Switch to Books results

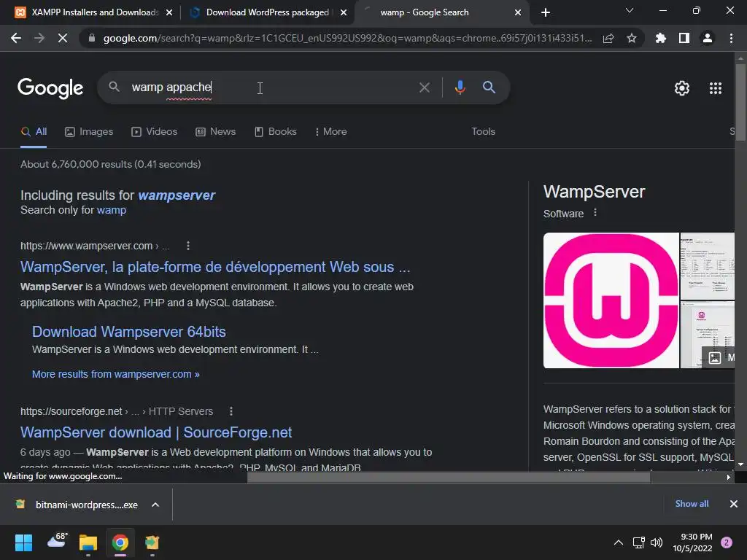(275, 132)
